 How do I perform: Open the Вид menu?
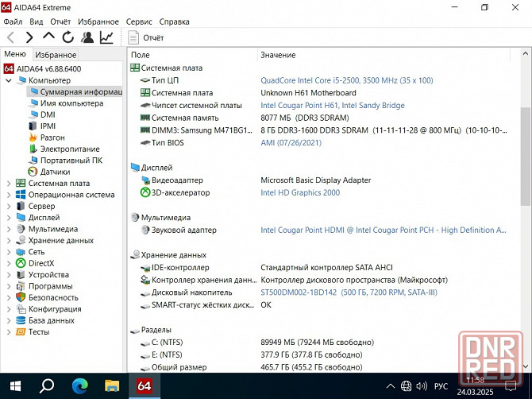[x=37, y=21]
